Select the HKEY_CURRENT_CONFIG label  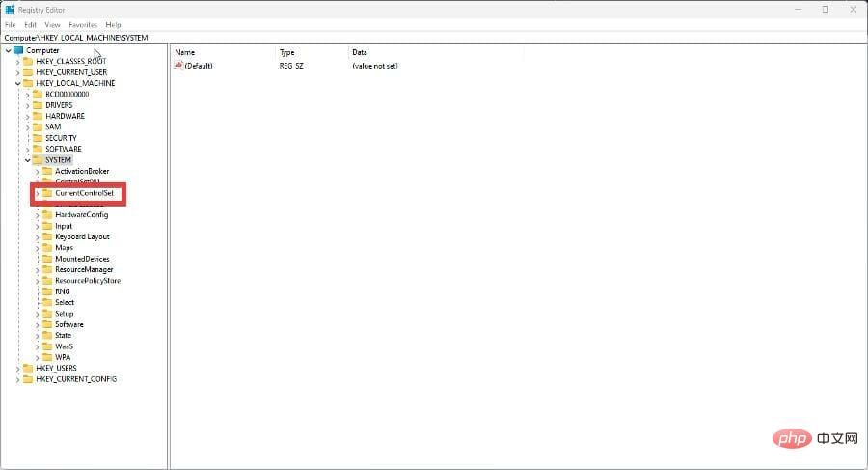76,379
